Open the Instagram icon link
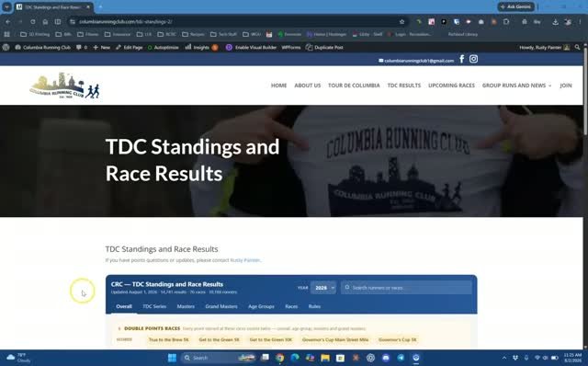Viewport: 588px width, 366px height. tap(474, 59)
